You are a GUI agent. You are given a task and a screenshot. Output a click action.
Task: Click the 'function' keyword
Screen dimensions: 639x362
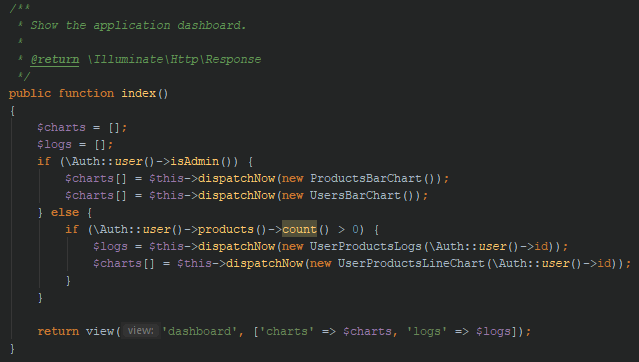[86, 93]
